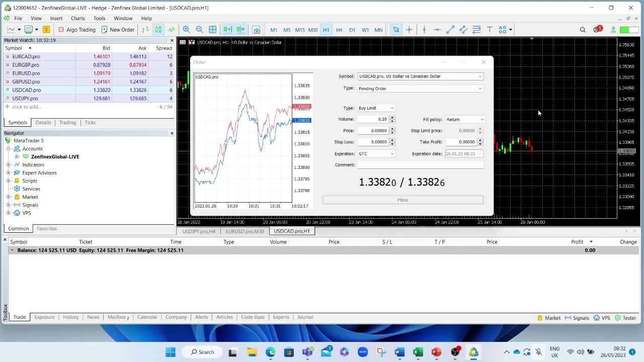Screen dimensions: 644x362
Task: Toggle chart auto-scroll button
Action: coord(227,30)
